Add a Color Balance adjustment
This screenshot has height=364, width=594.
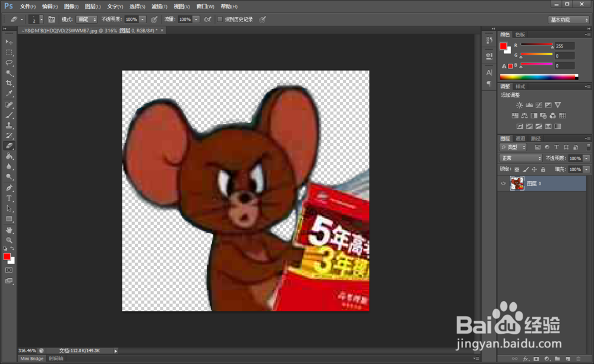525,116
